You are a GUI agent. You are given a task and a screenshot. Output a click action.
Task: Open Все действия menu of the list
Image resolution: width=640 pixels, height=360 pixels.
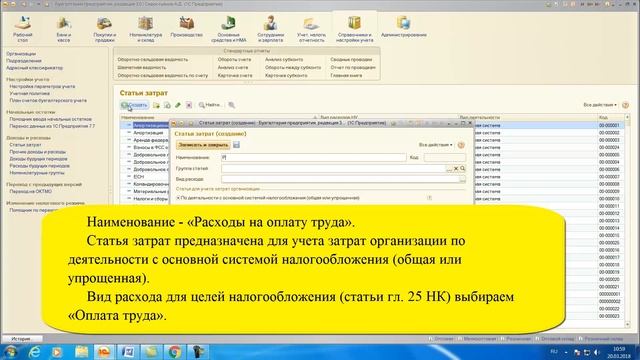(600, 105)
